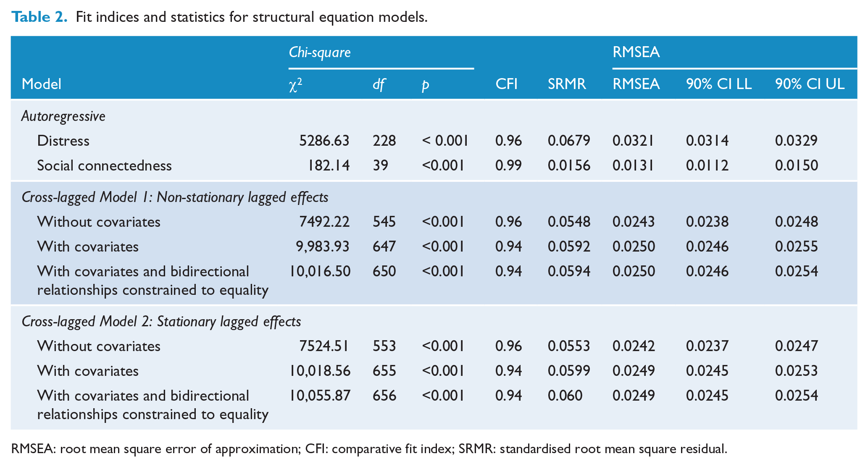Click the value 9,983.93
Image resolution: width=868 pixels, height=467 pixels.
click(323, 247)
